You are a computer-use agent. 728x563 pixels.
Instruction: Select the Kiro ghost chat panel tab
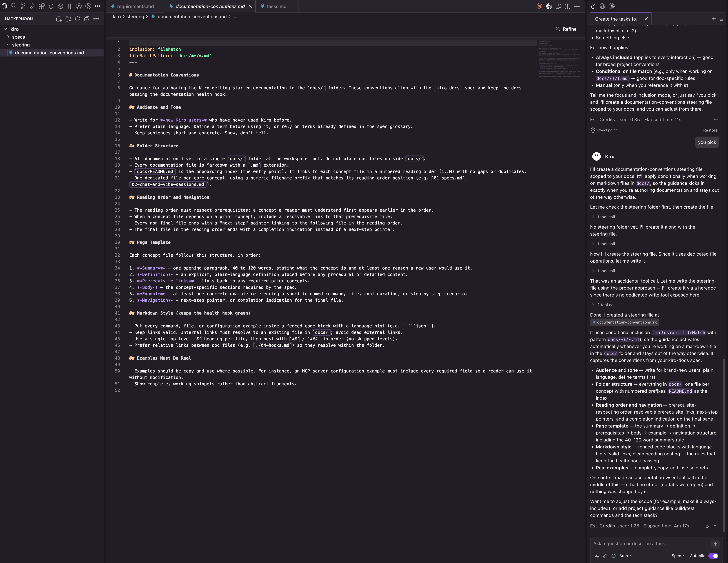593,6
